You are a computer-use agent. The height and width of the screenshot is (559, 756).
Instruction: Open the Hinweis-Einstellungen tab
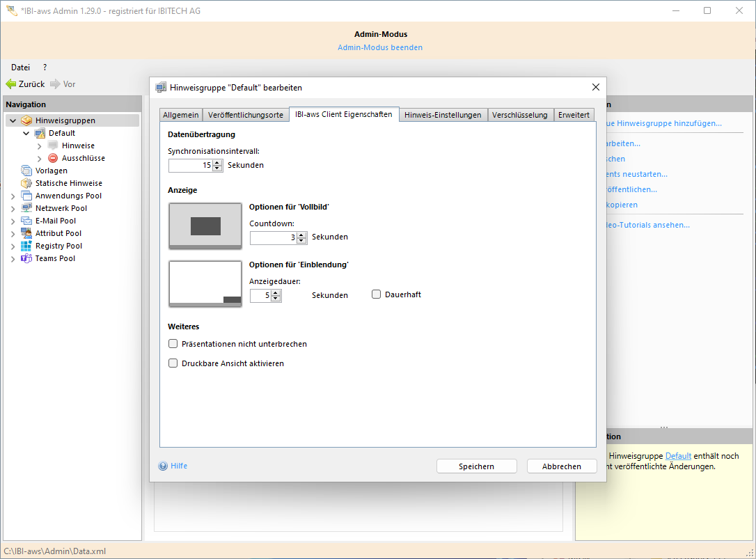point(443,115)
